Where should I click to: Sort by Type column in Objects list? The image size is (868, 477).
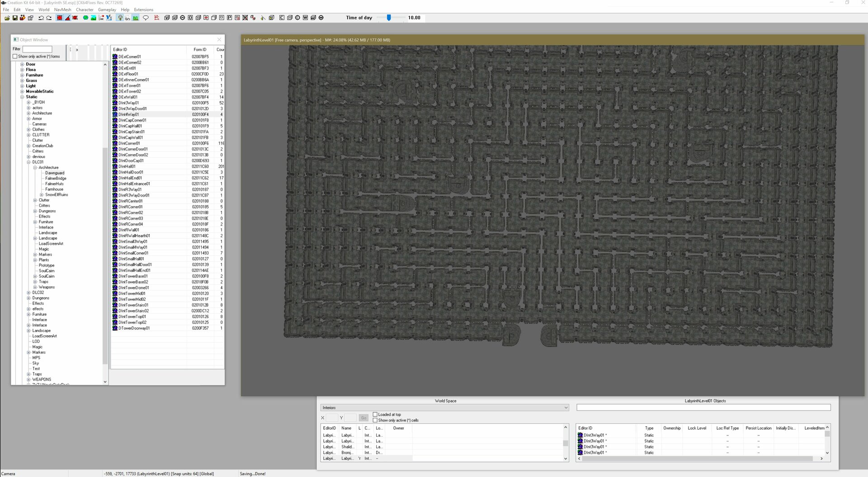649,428
